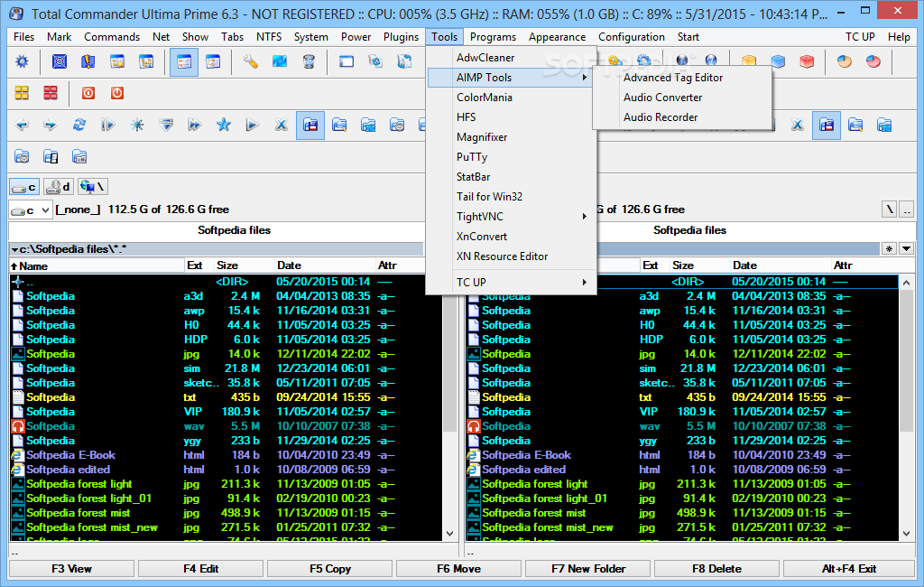The image size is (924, 587).
Task: Refresh with the blue circular arrows icon
Action: pos(79,125)
